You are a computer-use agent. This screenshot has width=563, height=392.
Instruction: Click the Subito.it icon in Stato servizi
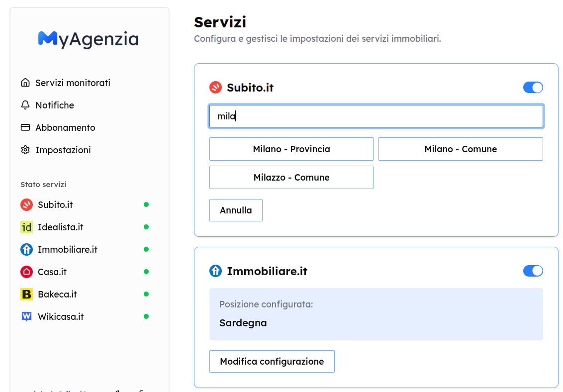(x=26, y=204)
